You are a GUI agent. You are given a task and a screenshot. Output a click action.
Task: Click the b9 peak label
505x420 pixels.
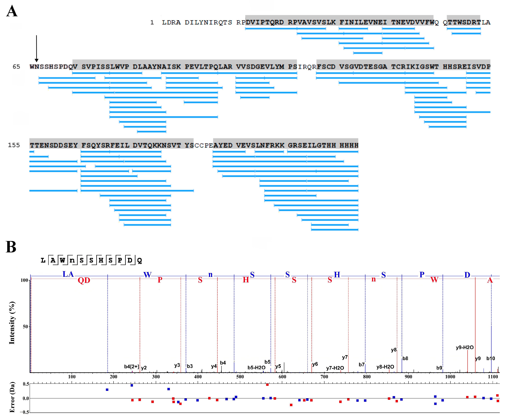tap(439, 368)
